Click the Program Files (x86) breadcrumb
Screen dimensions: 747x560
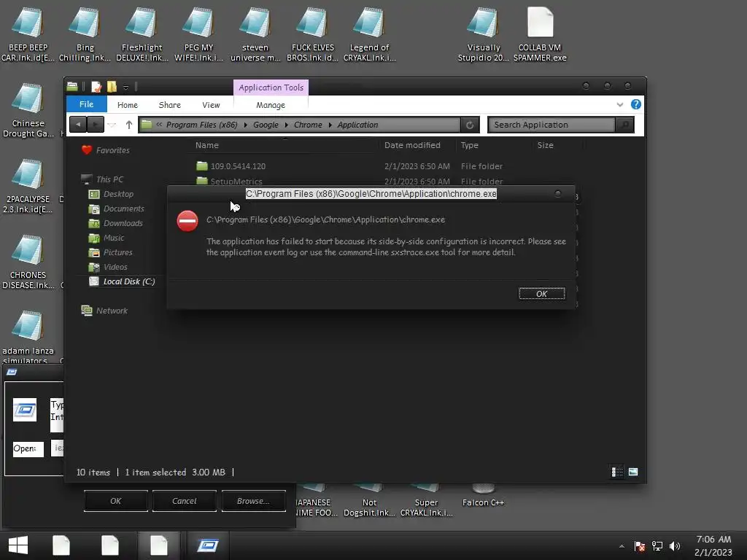[201, 125]
